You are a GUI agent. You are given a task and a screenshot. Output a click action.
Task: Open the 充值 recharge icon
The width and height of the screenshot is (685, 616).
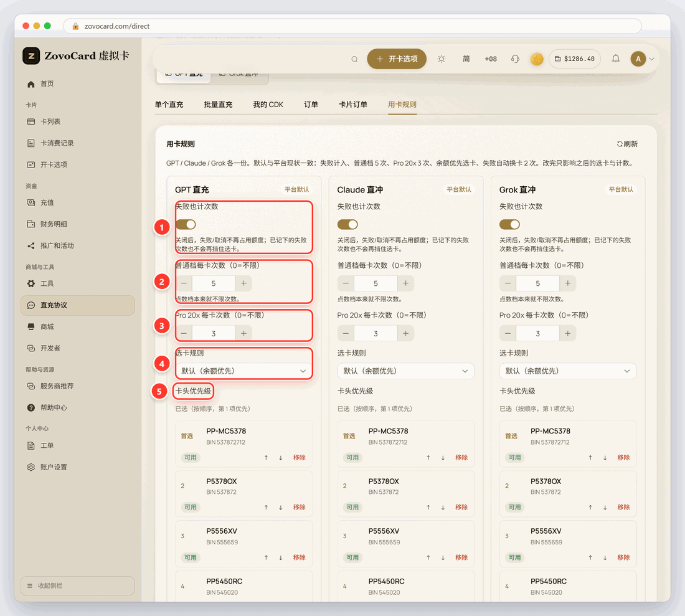31,202
